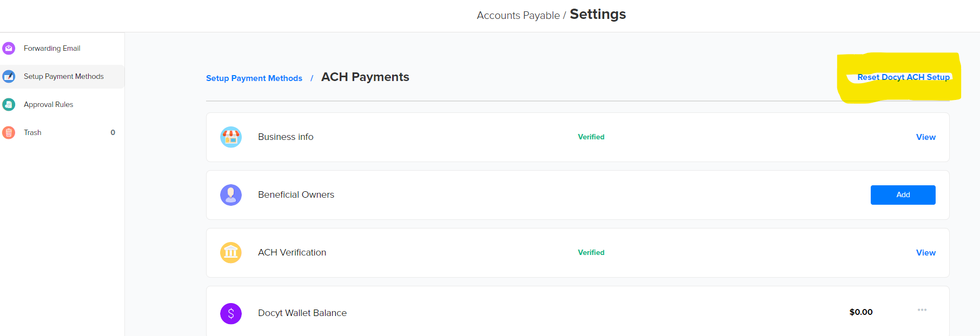Click the Docyt Wallet dollar icon
The height and width of the screenshot is (336, 980).
click(x=231, y=313)
